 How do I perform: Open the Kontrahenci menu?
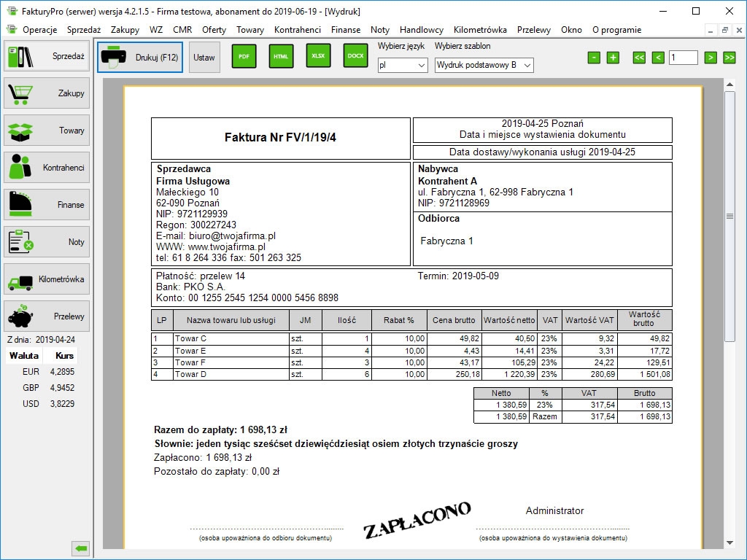(x=297, y=30)
